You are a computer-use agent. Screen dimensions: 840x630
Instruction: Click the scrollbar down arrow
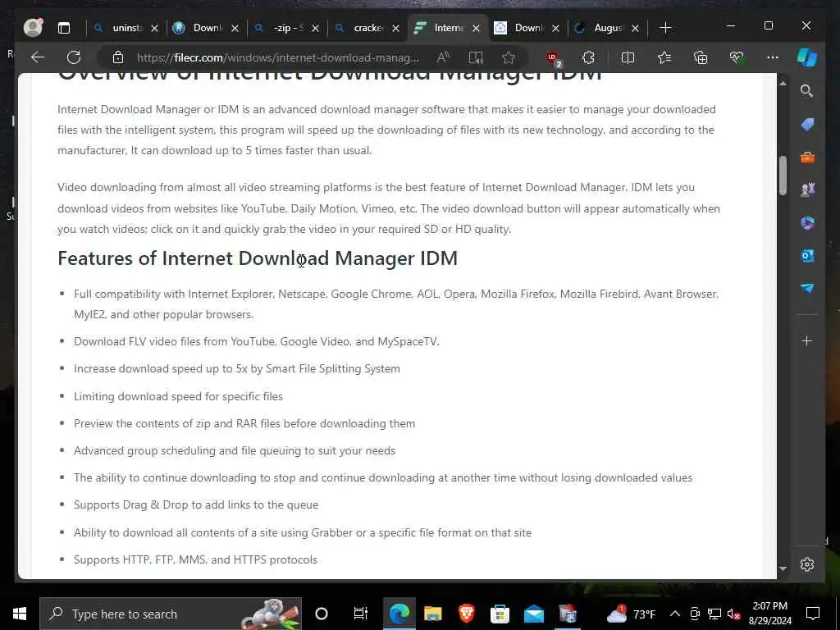point(783,568)
